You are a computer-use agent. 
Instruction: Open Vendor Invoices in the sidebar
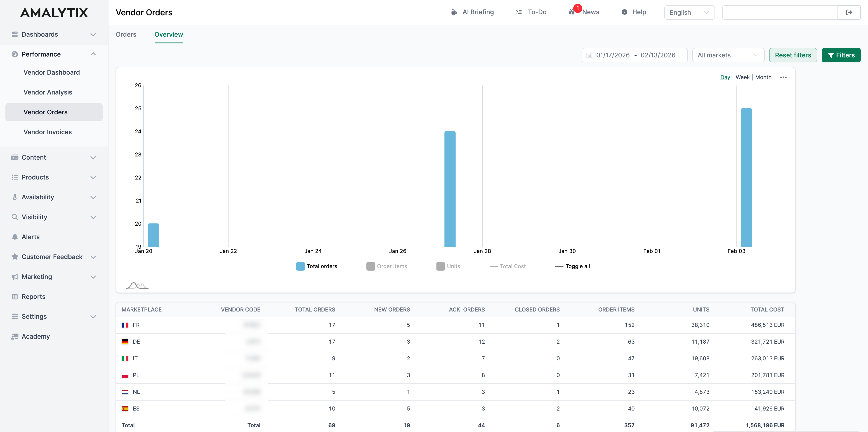coord(47,132)
